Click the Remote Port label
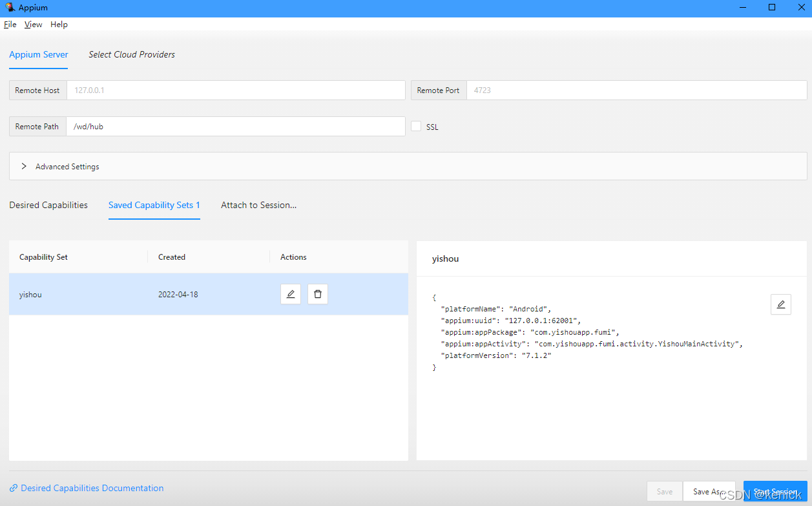 coord(439,90)
